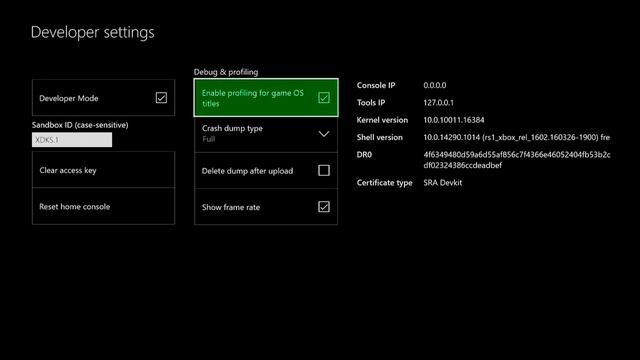
Task: Click the shell version value 10.0.14290.1014
Action: coord(517,137)
